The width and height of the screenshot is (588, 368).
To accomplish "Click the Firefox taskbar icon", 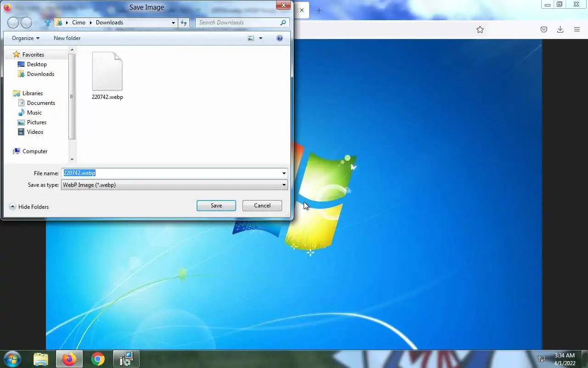I will pyautogui.click(x=69, y=359).
